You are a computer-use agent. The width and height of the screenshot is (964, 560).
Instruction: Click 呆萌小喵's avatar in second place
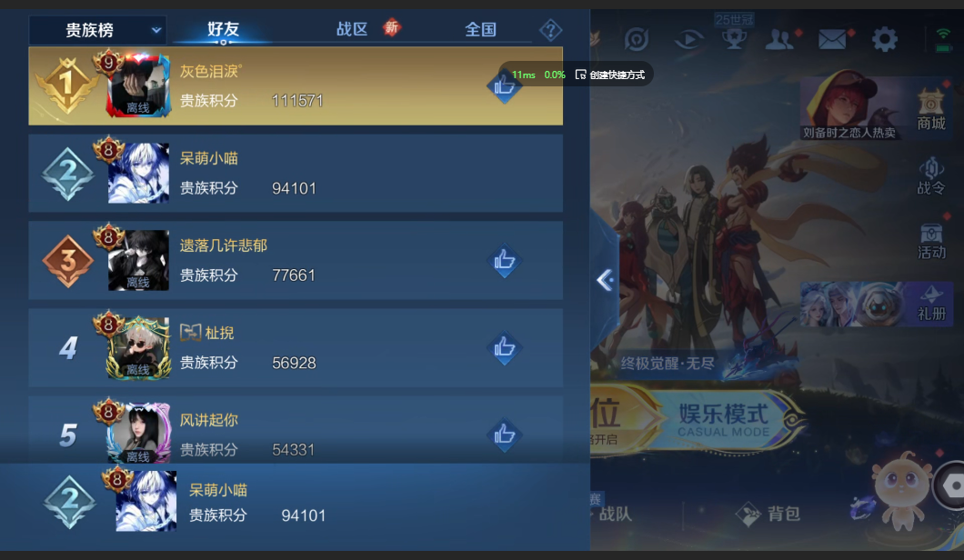click(138, 173)
